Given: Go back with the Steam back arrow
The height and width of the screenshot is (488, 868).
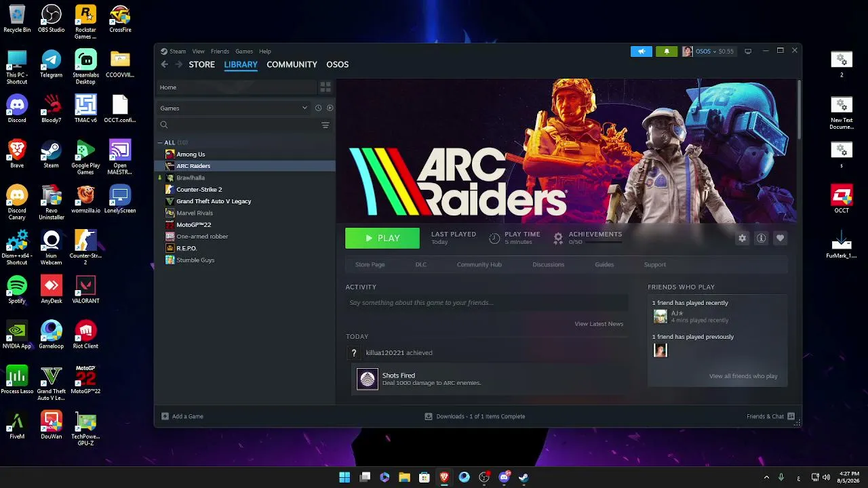Looking at the screenshot, I should 164,64.
